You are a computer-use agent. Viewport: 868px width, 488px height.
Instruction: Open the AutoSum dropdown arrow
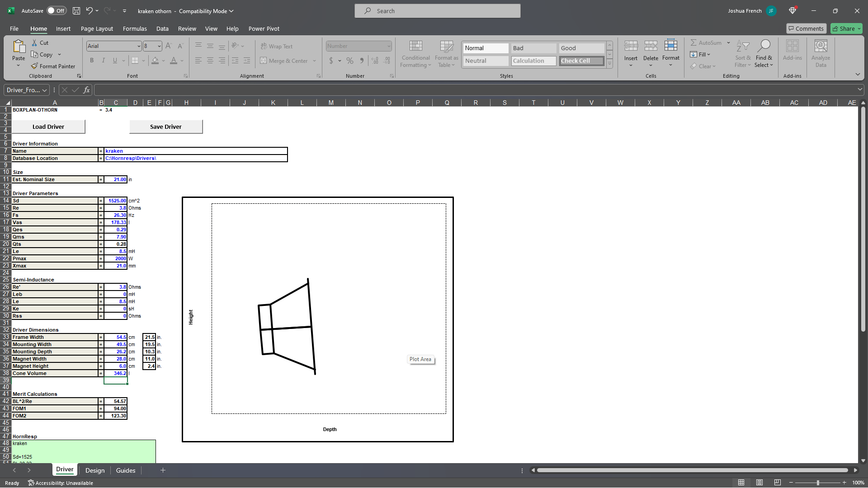coord(728,42)
